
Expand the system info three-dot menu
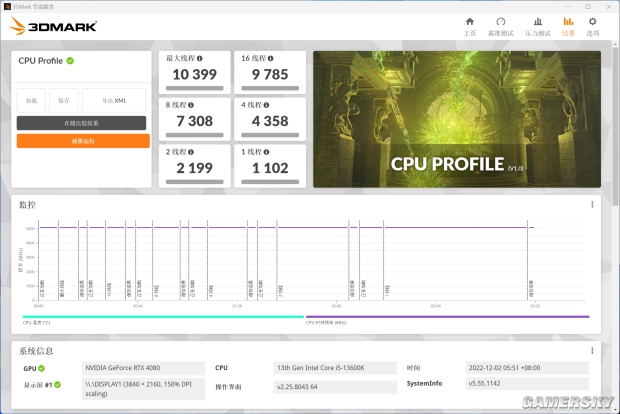pos(592,351)
